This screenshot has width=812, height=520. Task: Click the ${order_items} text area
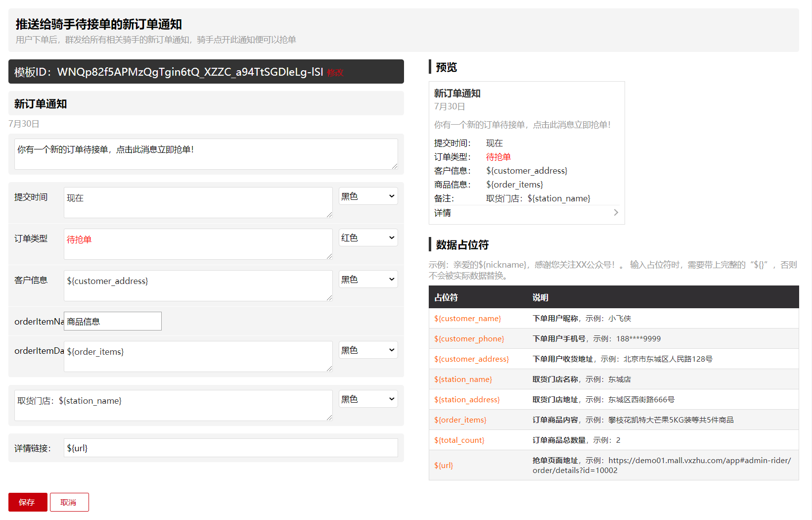pyautogui.click(x=198, y=356)
